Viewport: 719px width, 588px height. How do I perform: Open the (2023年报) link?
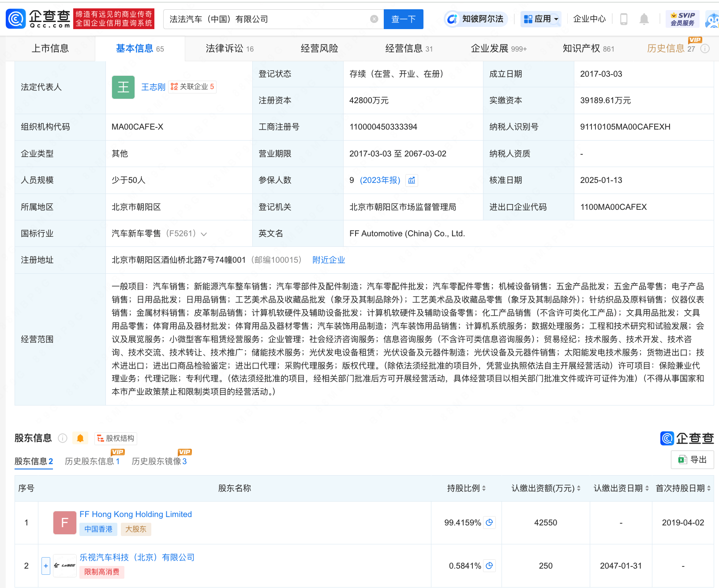coord(380,180)
